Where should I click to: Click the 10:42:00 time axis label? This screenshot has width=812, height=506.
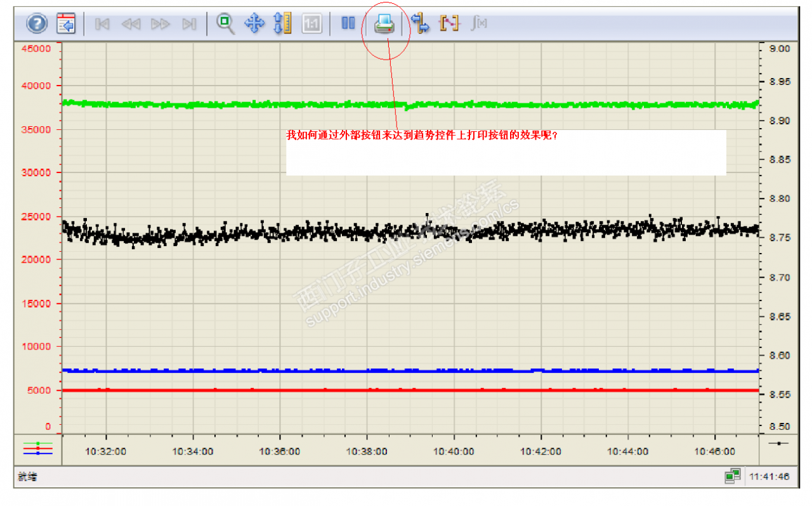(x=540, y=451)
